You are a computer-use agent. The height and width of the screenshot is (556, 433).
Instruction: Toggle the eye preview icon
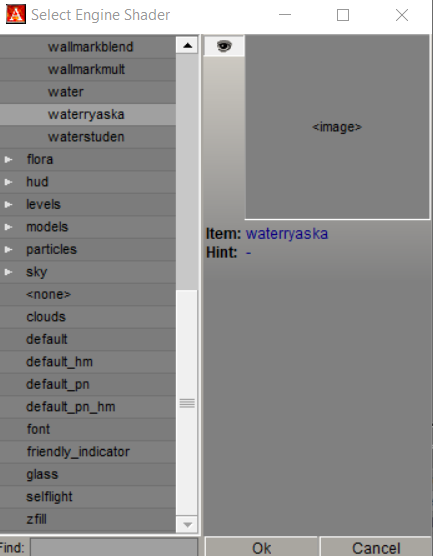point(224,46)
